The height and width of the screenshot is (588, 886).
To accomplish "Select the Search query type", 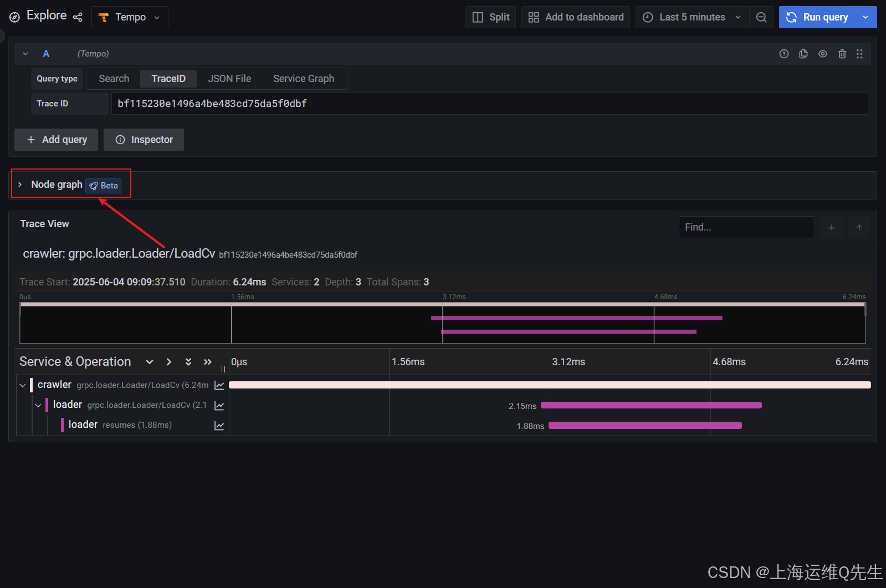I will click(114, 79).
